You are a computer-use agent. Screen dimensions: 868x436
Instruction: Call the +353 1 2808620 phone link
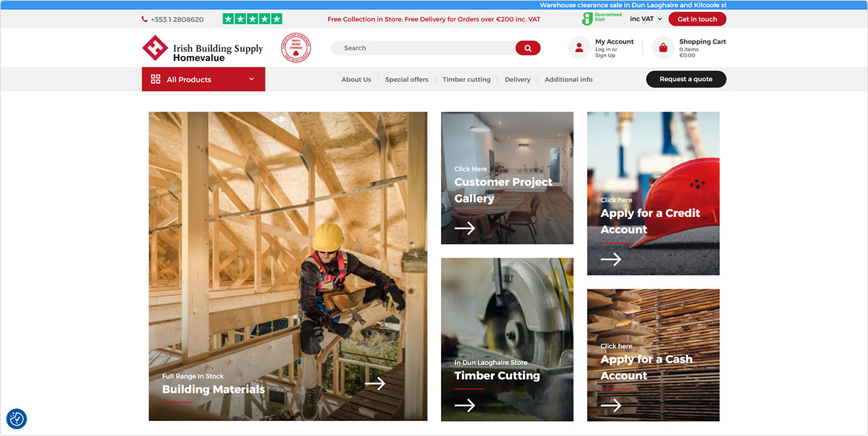click(176, 20)
